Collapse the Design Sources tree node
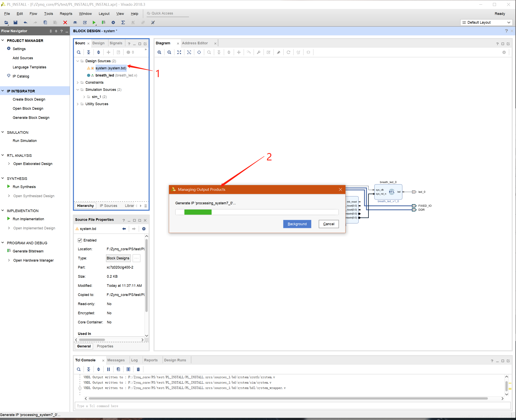516x420 pixels. [78, 61]
